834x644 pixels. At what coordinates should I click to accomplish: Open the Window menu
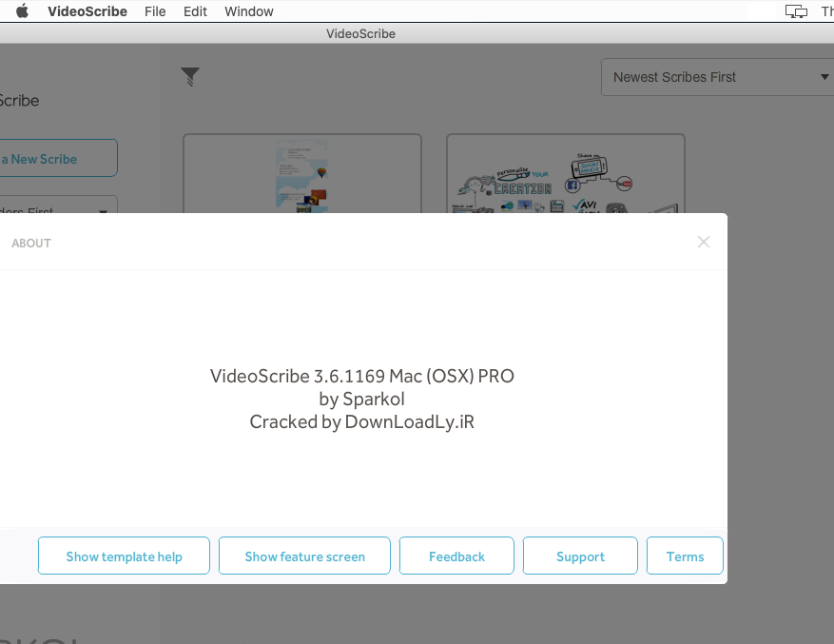(x=249, y=11)
